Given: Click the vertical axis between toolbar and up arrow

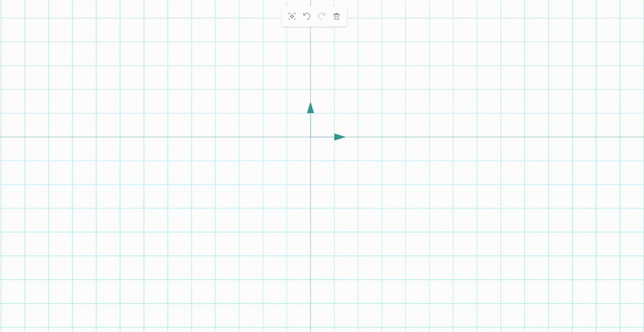Looking at the screenshot, I should coord(310,65).
